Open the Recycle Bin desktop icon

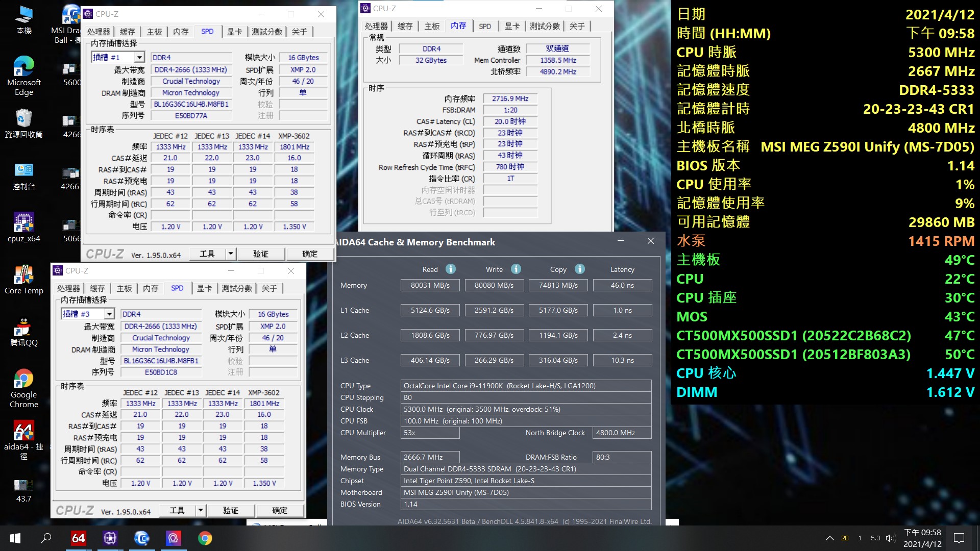[x=23, y=123]
